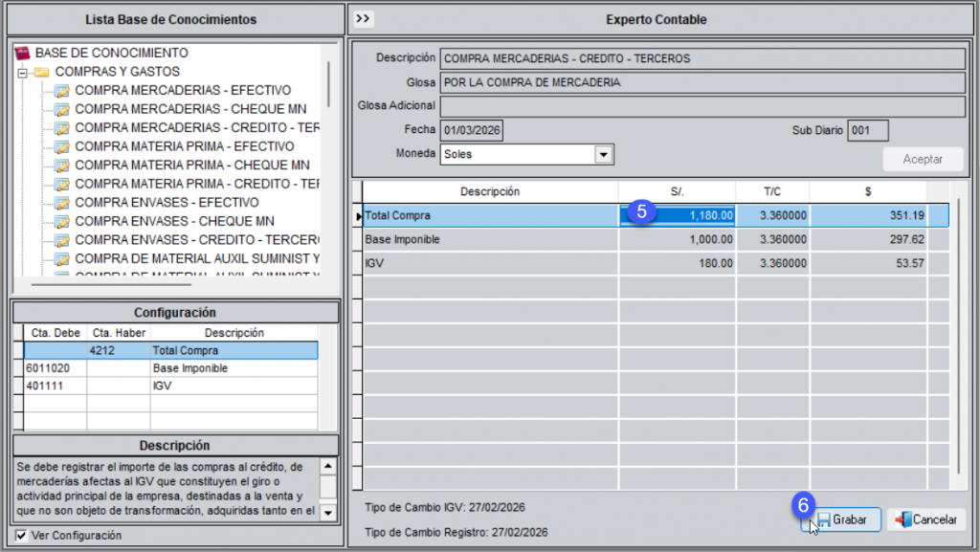Click the Descripción input field
The image size is (980, 552).
click(x=702, y=58)
